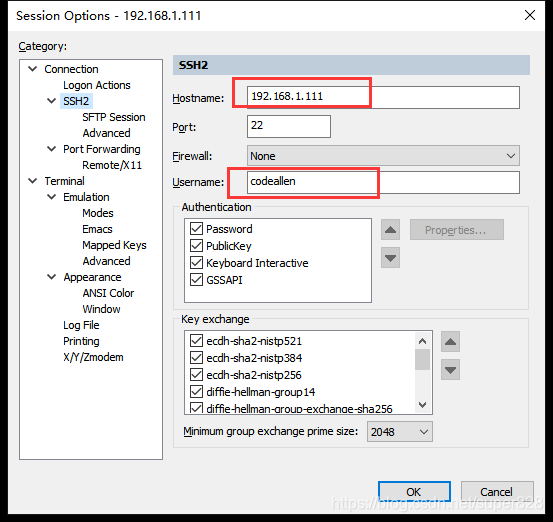Collapse the SSH2 tree node
This screenshot has width=553, height=522.
(x=51, y=101)
